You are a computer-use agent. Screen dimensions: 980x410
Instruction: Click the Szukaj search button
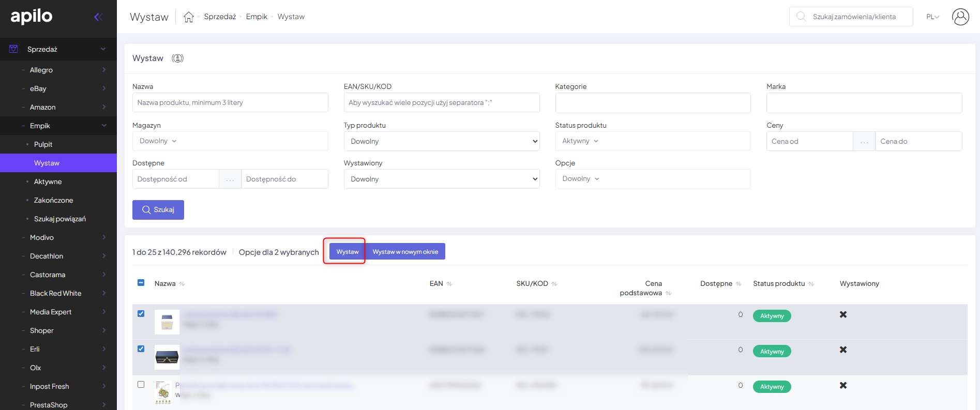pos(158,210)
